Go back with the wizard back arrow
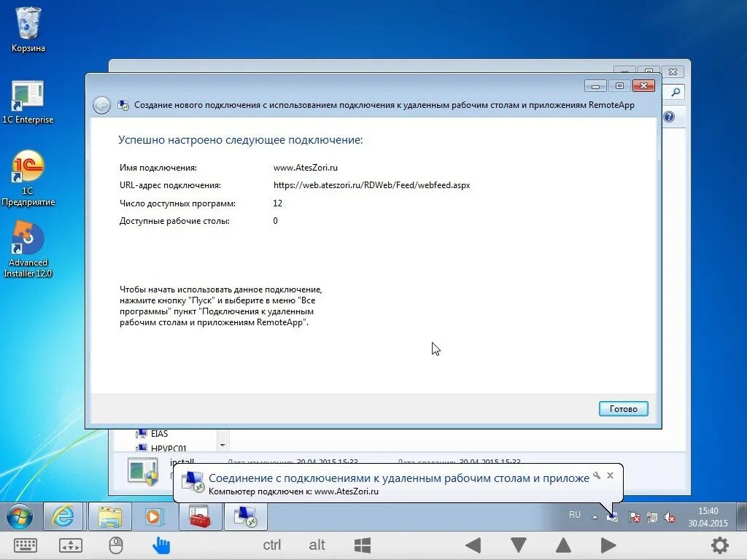 click(101, 105)
